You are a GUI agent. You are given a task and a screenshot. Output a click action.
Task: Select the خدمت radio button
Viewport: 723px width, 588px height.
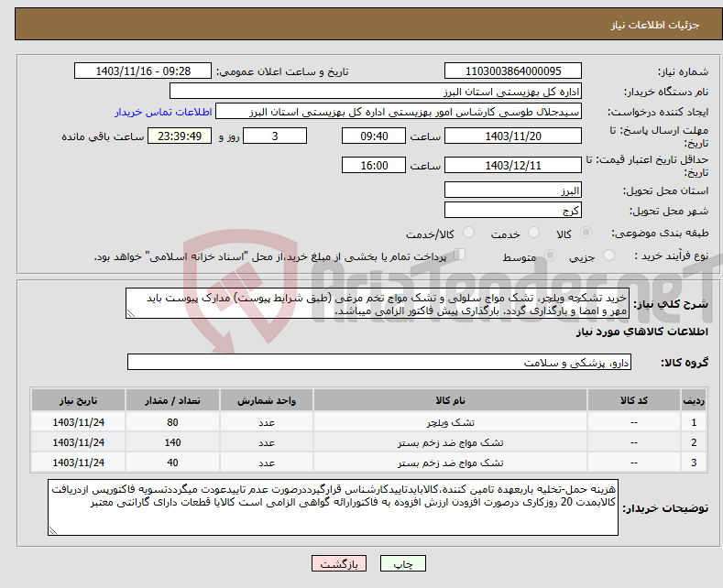[533, 233]
